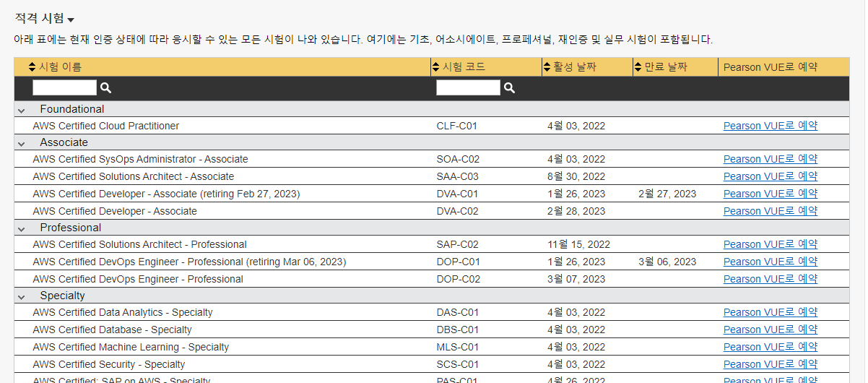Sort by 시험 코드 column arrows
The height and width of the screenshot is (383, 868).
(436, 67)
